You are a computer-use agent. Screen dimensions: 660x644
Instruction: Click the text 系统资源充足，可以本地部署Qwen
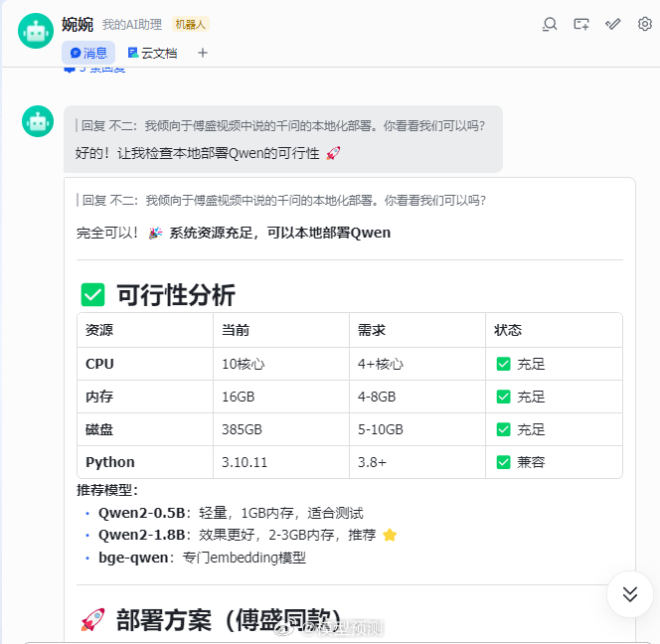[280, 233]
